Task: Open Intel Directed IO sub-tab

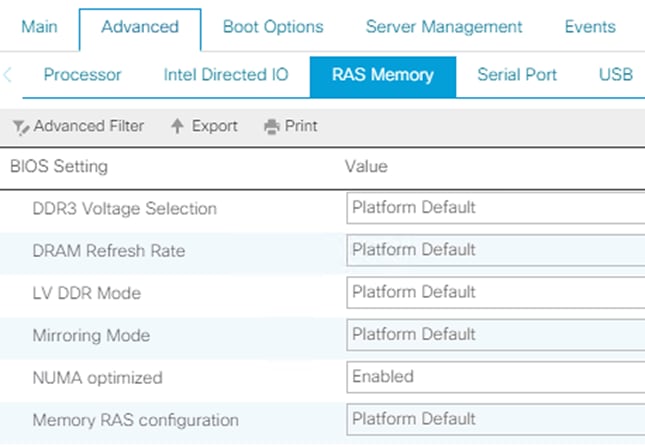Action: (x=225, y=75)
